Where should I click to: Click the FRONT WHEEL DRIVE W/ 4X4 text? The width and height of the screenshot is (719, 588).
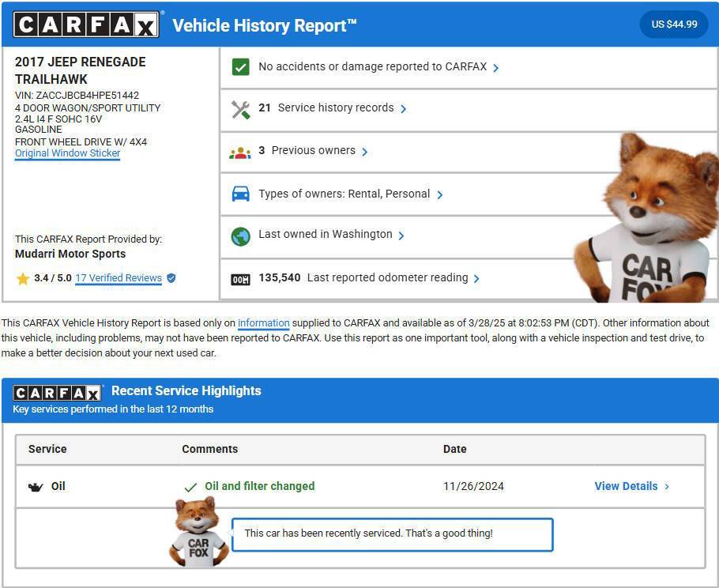[x=81, y=141]
